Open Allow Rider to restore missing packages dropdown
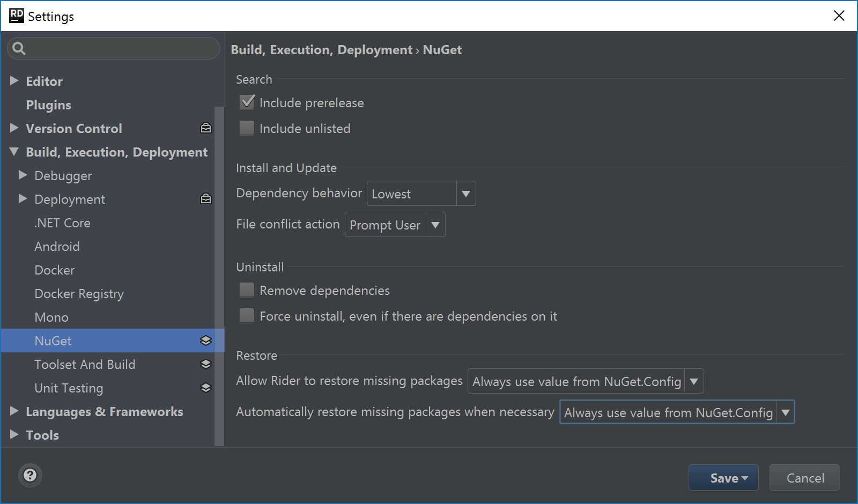Viewport: 858px width, 504px height. coord(586,381)
